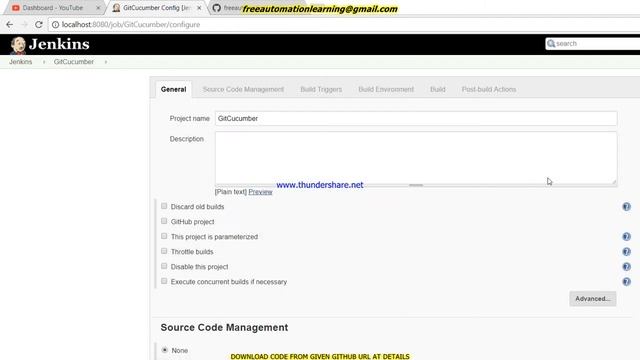Click the Advanced... button
The width and height of the screenshot is (640, 360).
[x=593, y=299]
